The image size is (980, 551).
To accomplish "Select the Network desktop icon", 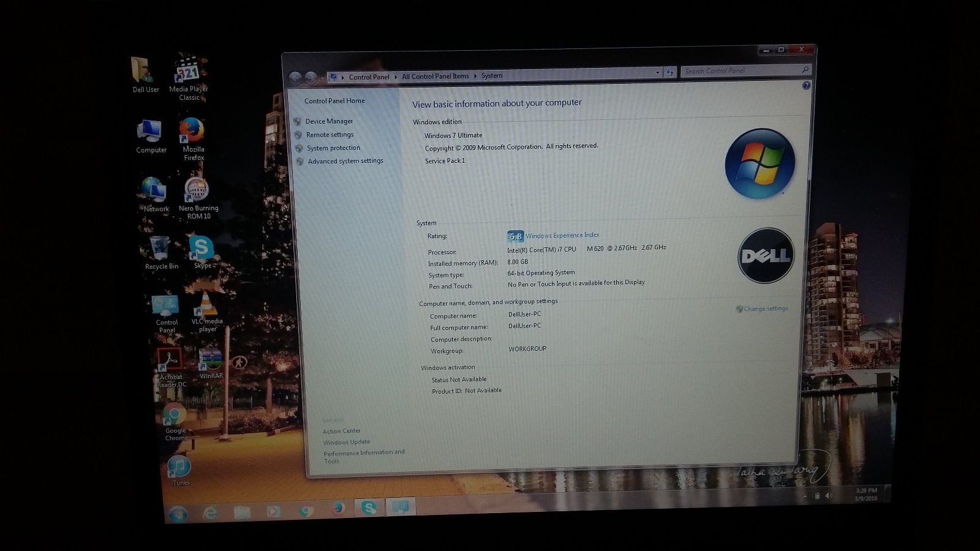I will point(156,195).
